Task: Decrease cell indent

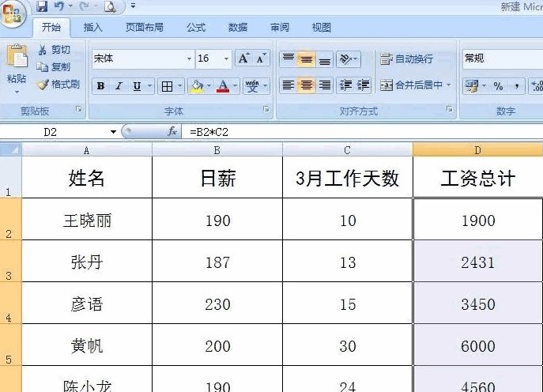Action: pos(345,85)
